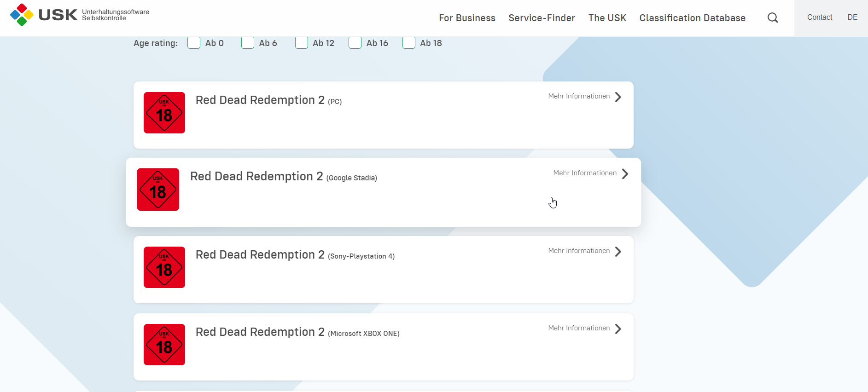Click the Age rating: label
868x392 pixels.
tap(156, 43)
